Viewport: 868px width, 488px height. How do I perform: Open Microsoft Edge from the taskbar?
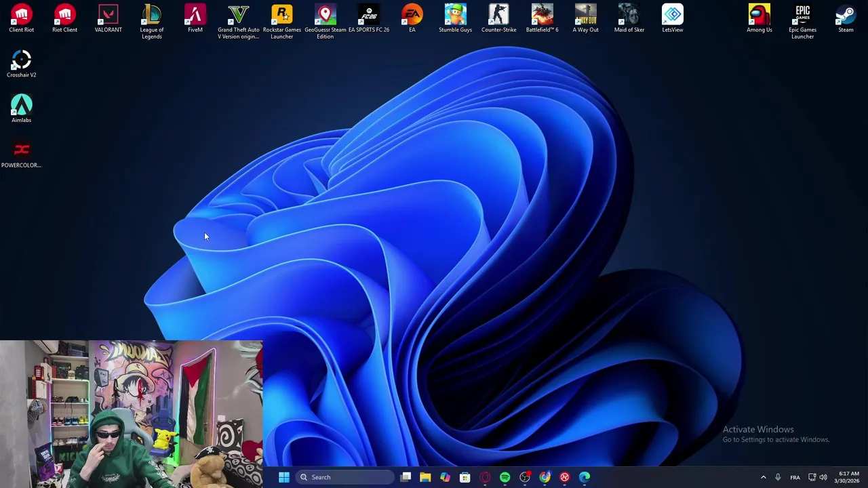(x=585, y=477)
